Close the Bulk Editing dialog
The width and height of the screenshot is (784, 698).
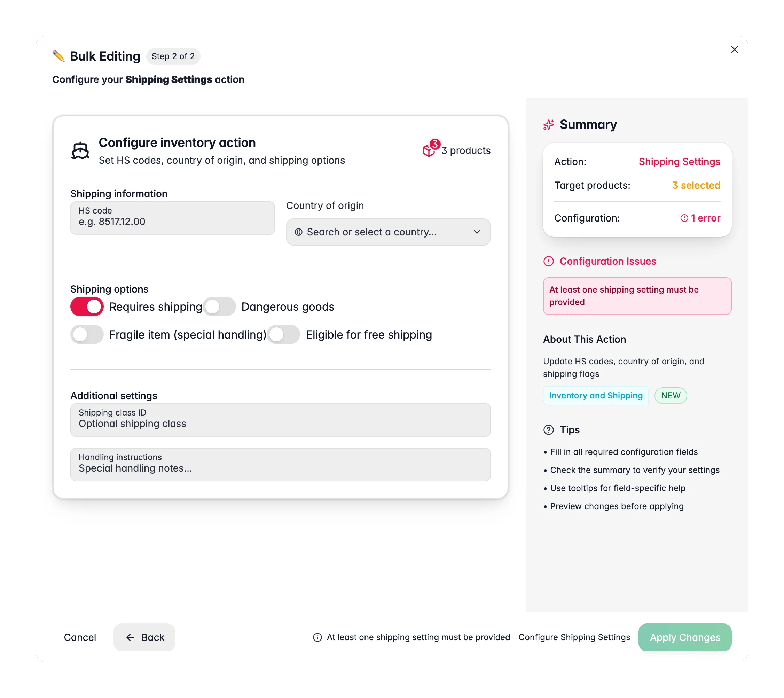tap(734, 49)
